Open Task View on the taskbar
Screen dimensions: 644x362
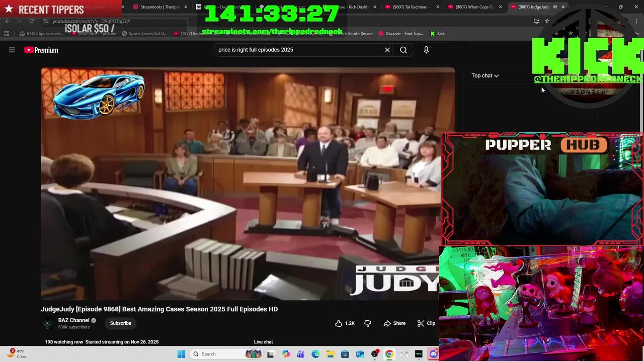tap(271, 354)
